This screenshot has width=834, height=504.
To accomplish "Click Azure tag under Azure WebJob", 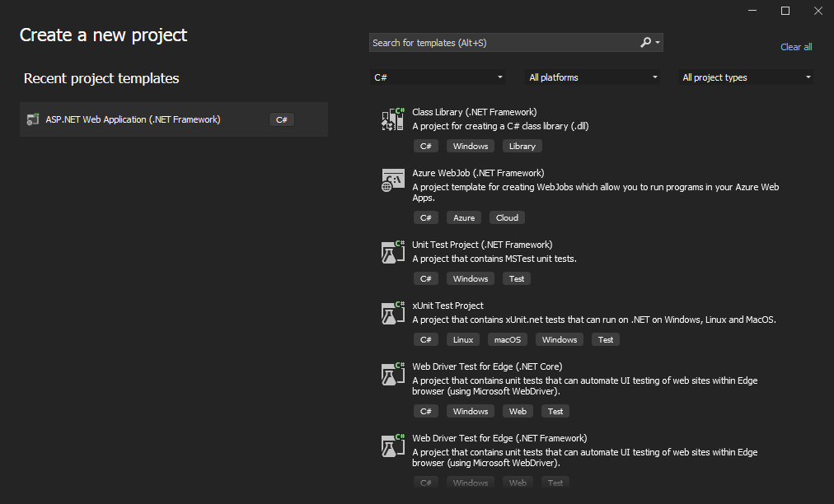I will click(x=464, y=218).
